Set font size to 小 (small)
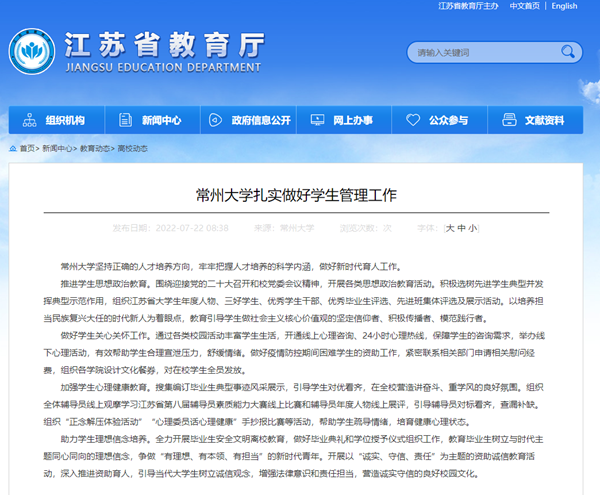The width and height of the screenshot is (600, 495). (x=472, y=228)
